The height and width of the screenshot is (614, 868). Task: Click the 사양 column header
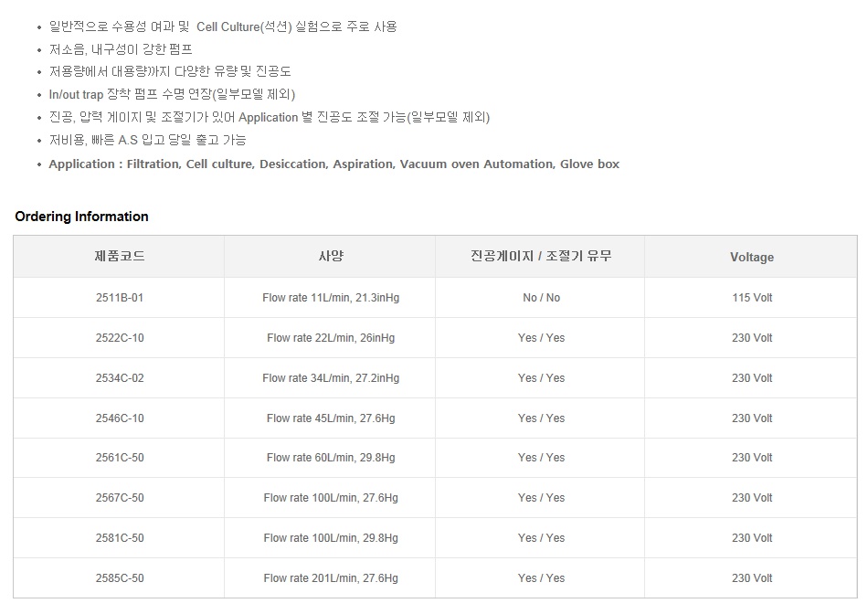pyautogui.click(x=331, y=256)
